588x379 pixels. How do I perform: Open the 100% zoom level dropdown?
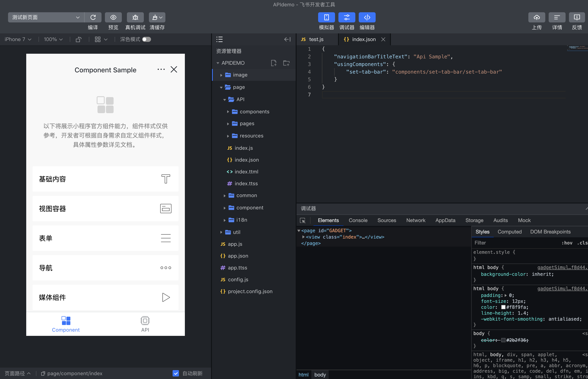53,39
